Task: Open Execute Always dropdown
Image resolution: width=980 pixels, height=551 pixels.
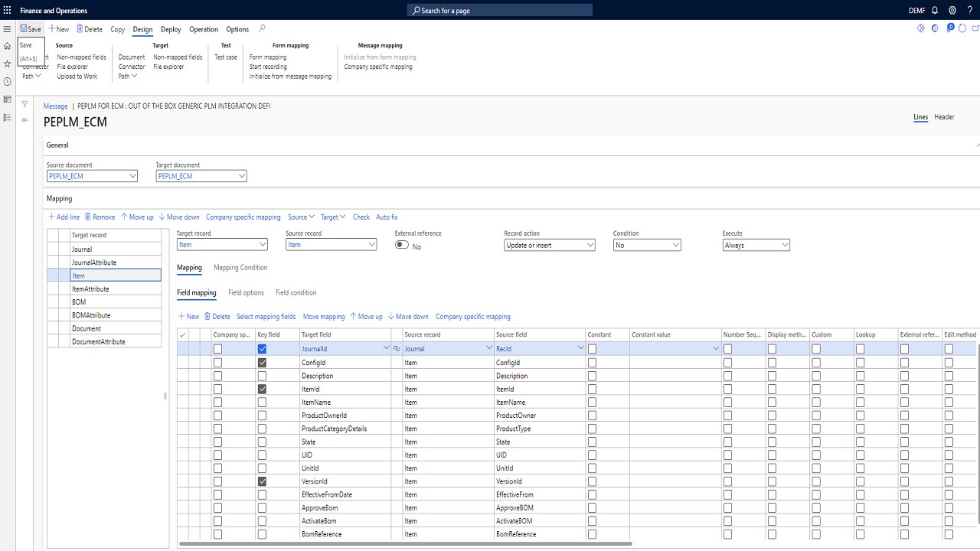Action: pos(785,245)
